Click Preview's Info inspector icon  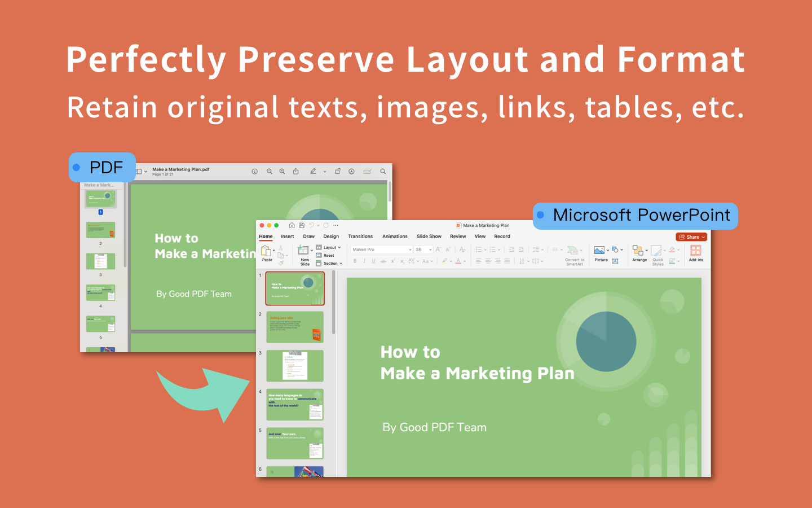[254, 171]
